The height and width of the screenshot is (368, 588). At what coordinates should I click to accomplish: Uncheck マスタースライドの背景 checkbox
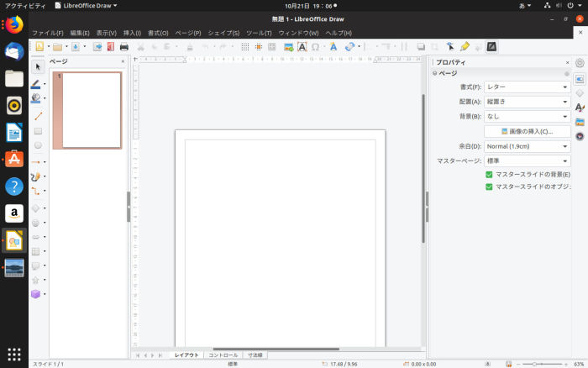pyautogui.click(x=489, y=174)
